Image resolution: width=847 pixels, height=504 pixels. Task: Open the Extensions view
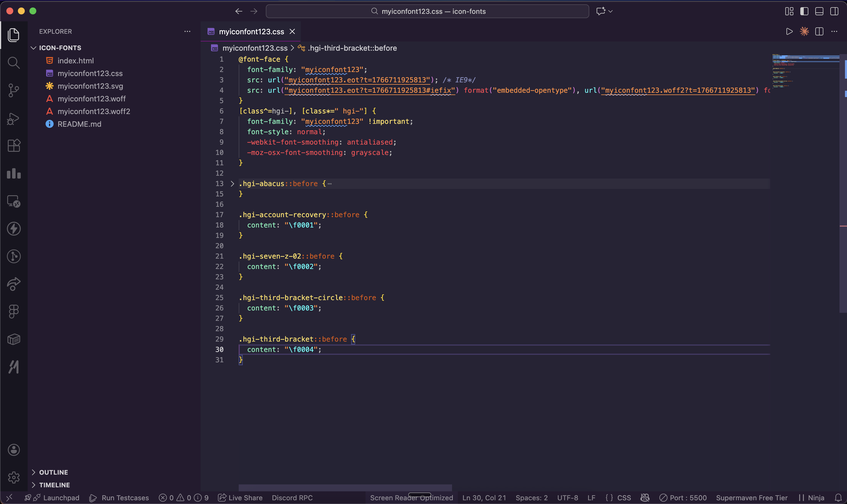pyautogui.click(x=14, y=146)
